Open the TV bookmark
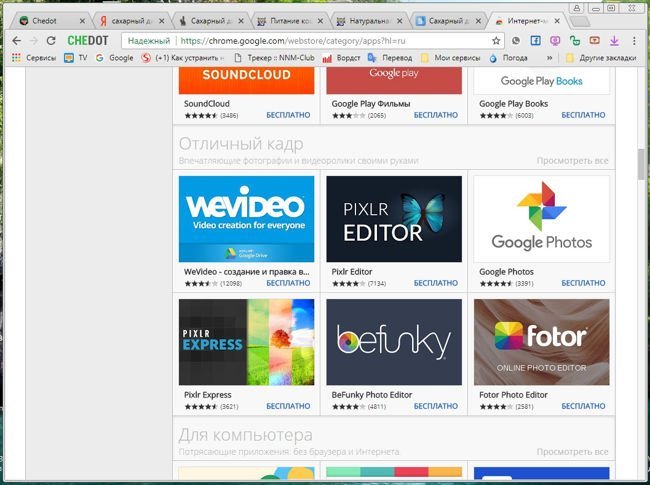The height and width of the screenshot is (485, 650). (75, 58)
